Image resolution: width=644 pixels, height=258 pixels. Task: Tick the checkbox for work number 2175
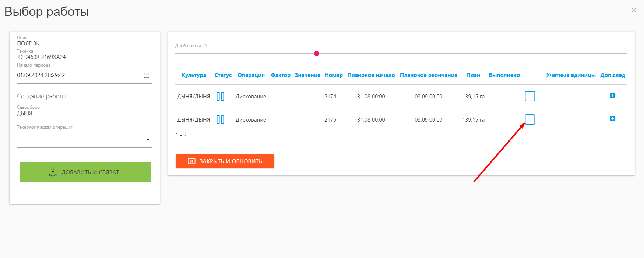(x=530, y=119)
